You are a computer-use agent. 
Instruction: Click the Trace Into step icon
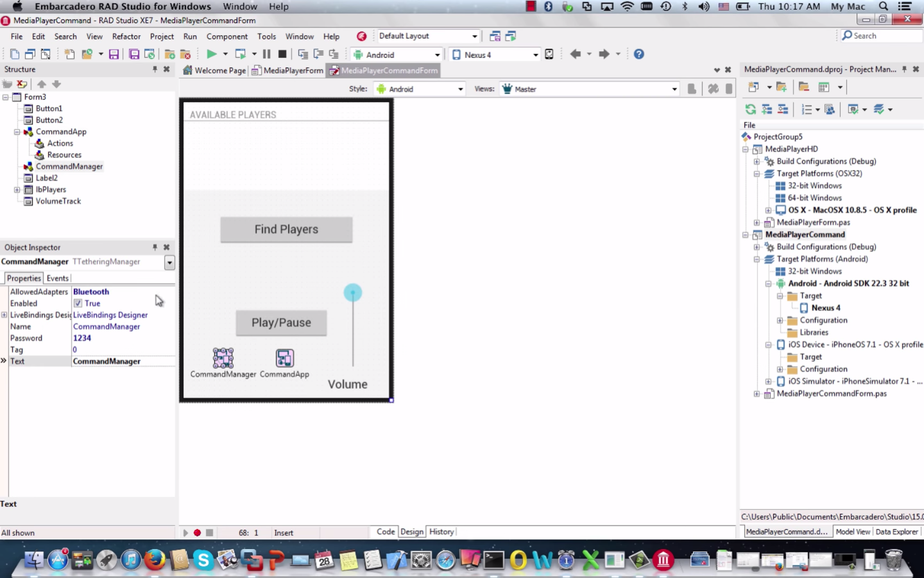tap(303, 55)
